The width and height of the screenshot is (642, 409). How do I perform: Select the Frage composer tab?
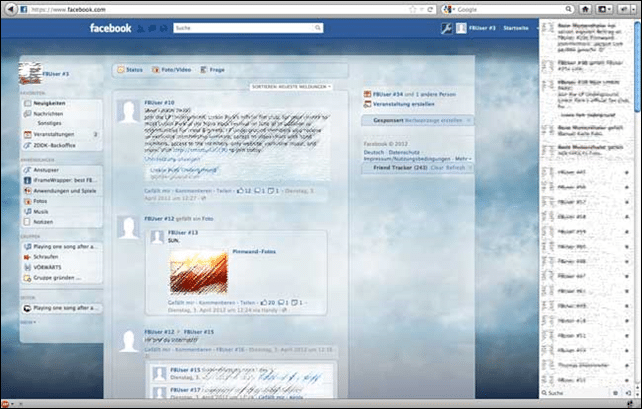click(212, 70)
